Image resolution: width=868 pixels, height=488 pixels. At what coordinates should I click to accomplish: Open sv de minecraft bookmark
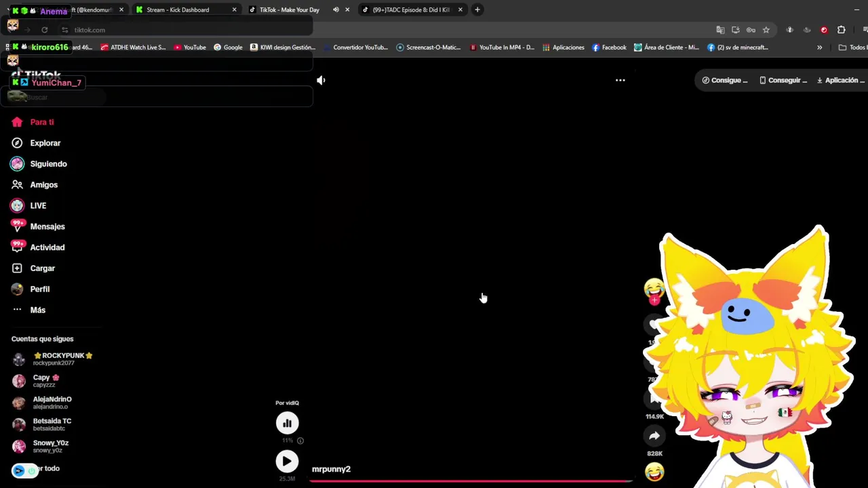point(738,47)
